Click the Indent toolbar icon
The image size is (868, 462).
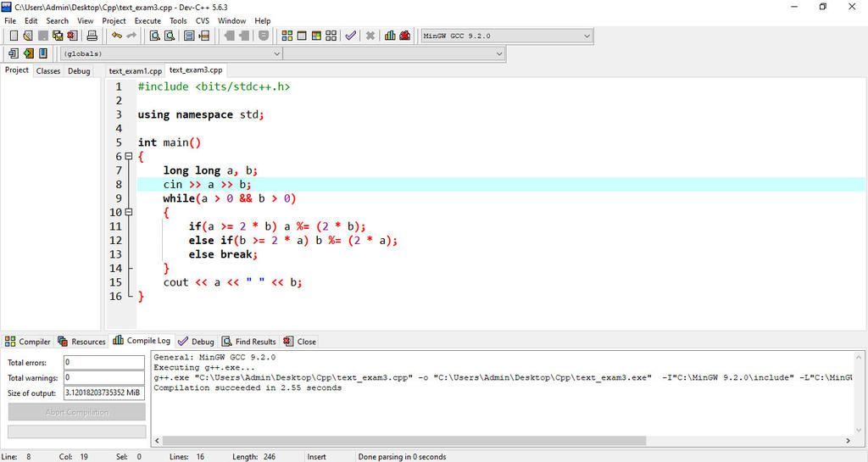(229, 36)
